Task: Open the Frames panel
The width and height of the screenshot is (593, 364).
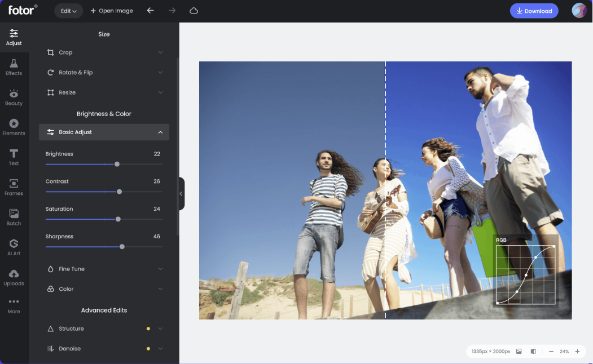Action: [14, 188]
